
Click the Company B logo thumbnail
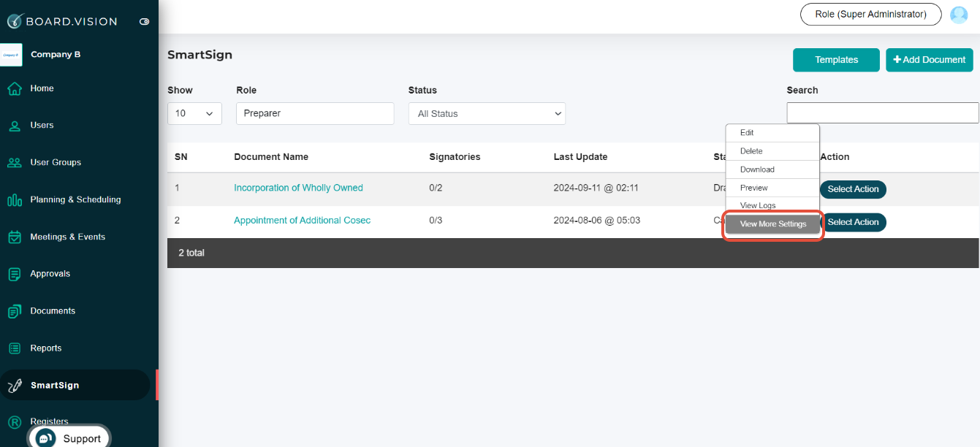click(11, 55)
